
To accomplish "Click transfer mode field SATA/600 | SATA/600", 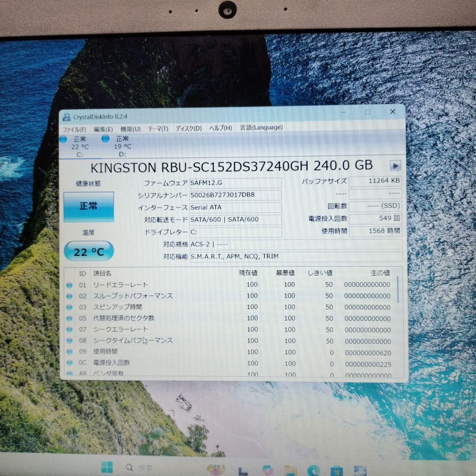I will 235,219.
